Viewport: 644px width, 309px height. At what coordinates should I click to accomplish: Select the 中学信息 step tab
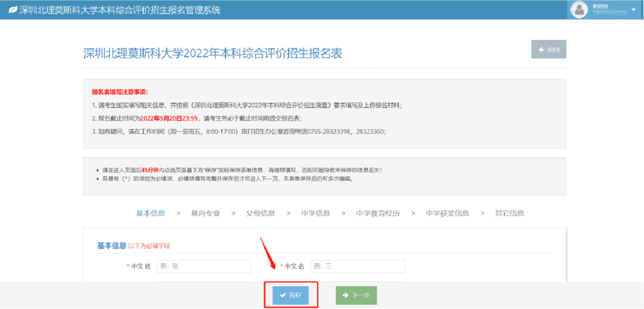[x=315, y=213]
